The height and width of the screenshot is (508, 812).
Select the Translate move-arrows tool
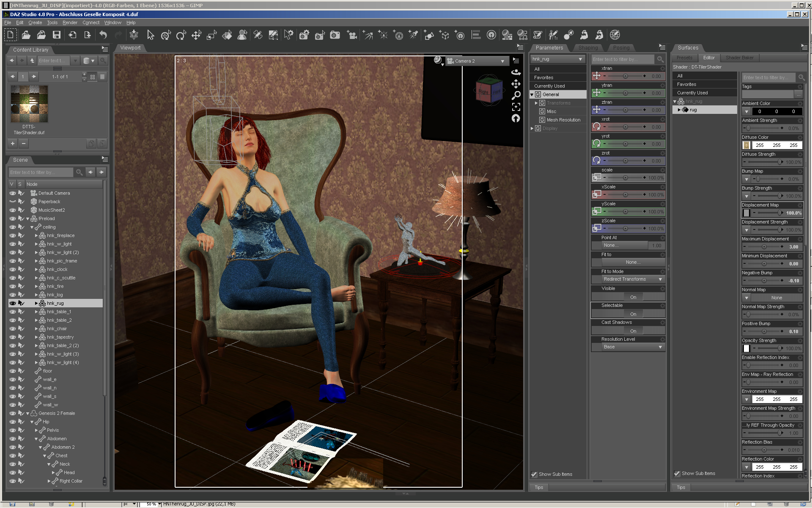click(x=196, y=35)
